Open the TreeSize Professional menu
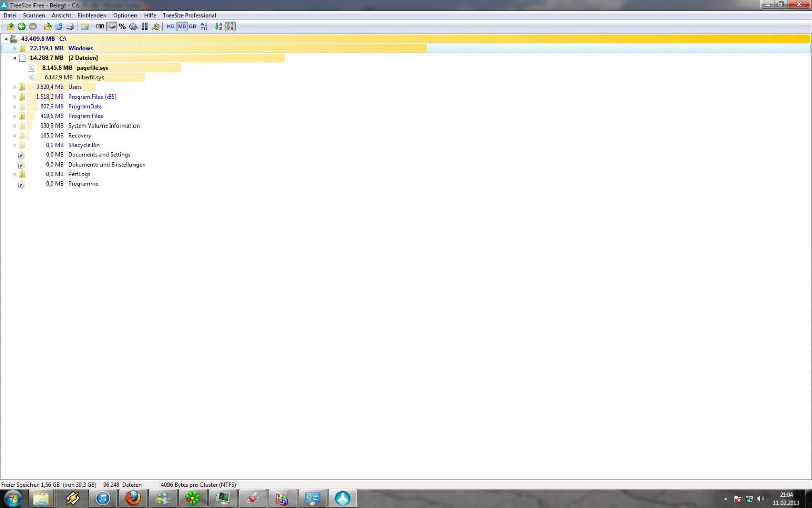This screenshot has height=508, width=812. pyautogui.click(x=189, y=15)
